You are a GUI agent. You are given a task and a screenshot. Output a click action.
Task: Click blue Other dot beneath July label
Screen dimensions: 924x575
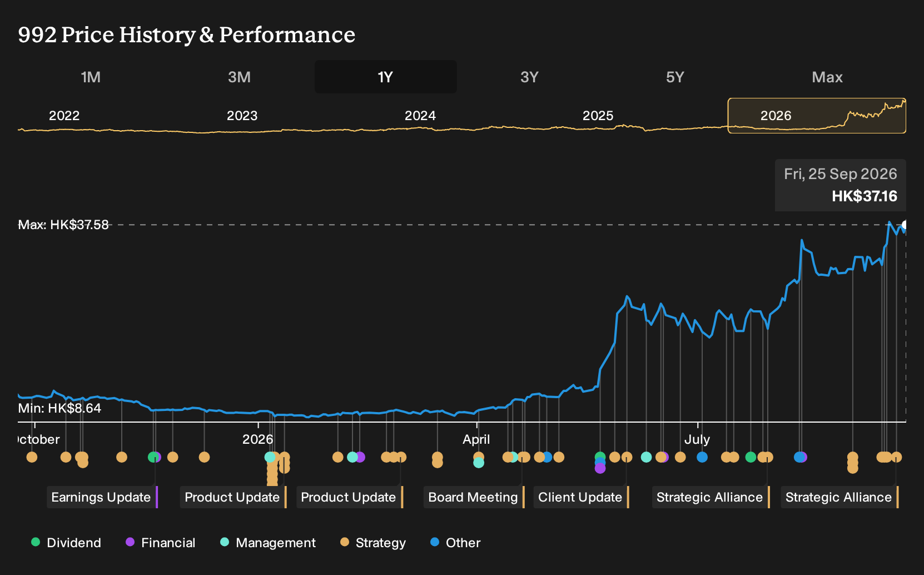coord(702,457)
